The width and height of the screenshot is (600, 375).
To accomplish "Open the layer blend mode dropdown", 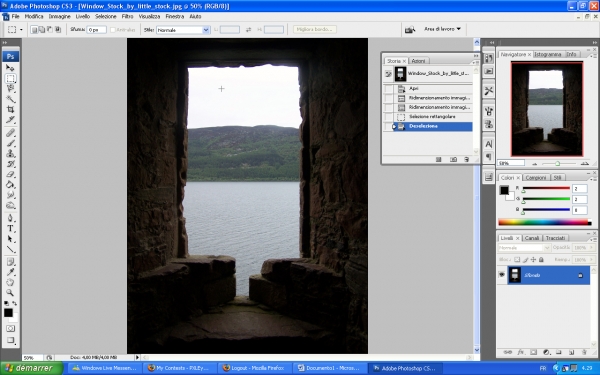I will tap(524, 248).
